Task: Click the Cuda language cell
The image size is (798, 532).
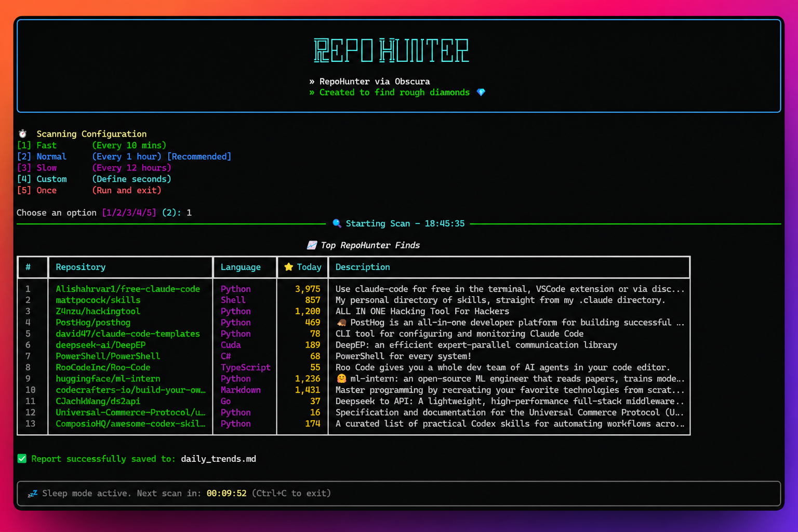Action: [x=231, y=345]
